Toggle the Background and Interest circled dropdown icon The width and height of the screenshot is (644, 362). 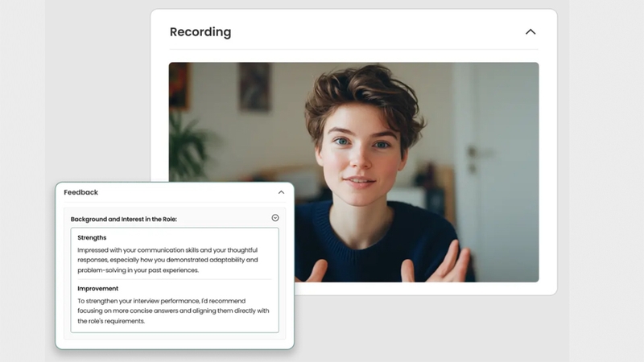pyautogui.click(x=275, y=218)
